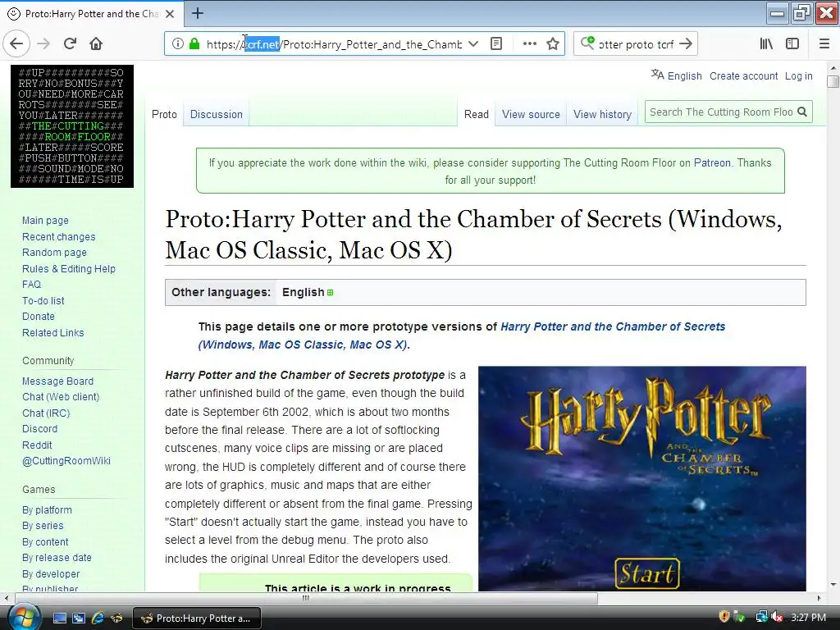Open a new browser tab
840x630 pixels.
pyautogui.click(x=197, y=13)
